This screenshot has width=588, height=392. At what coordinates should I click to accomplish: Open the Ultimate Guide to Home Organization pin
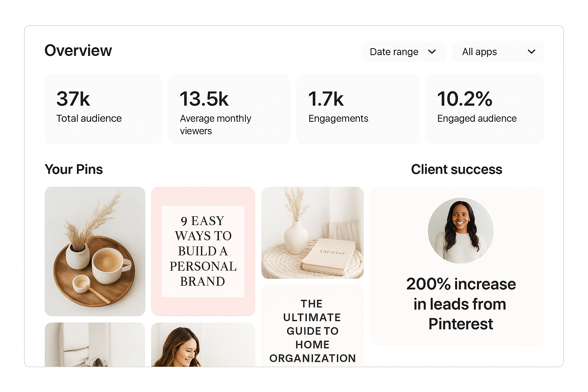(312, 326)
